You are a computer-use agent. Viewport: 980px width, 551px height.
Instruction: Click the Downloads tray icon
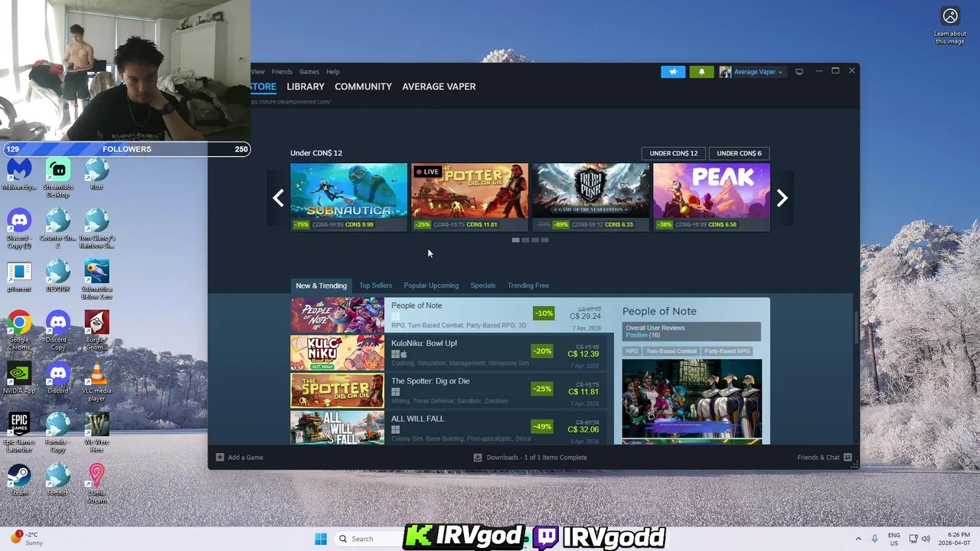pyautogui.click(x=478, y=458)
